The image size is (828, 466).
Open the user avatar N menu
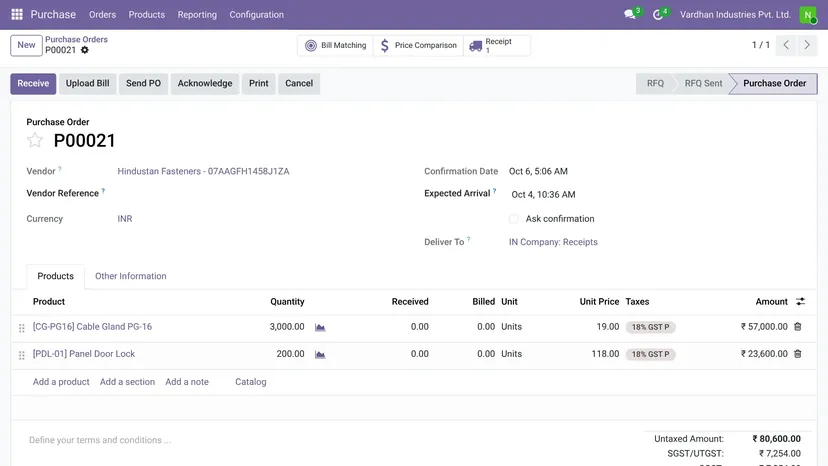click(x=807, y=15)
